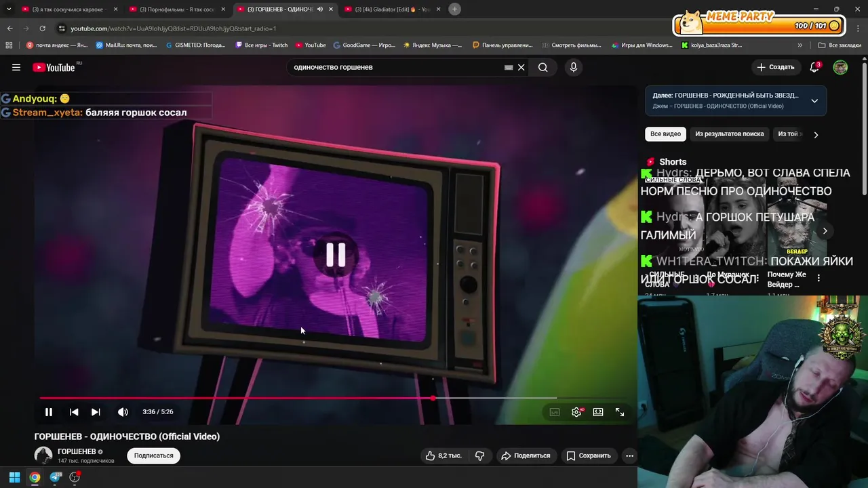Click the magnifier search button
868x488 pixels.
(542, 67)
